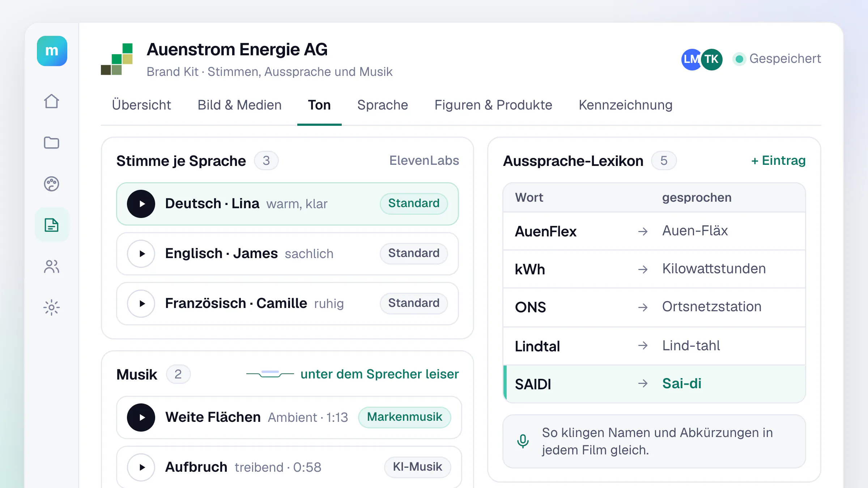Select the ONS lexicon word
868x488 pixels.
tap(530, 307)
